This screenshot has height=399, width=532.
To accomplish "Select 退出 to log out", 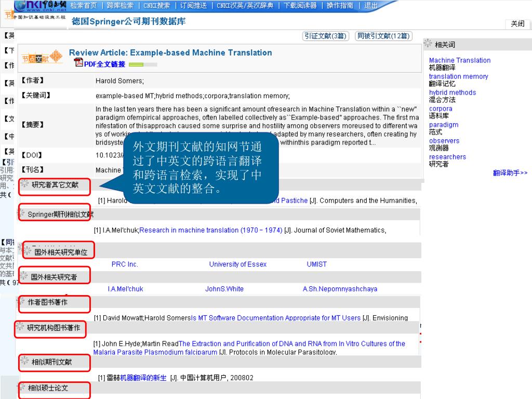I will pos(371,5).
